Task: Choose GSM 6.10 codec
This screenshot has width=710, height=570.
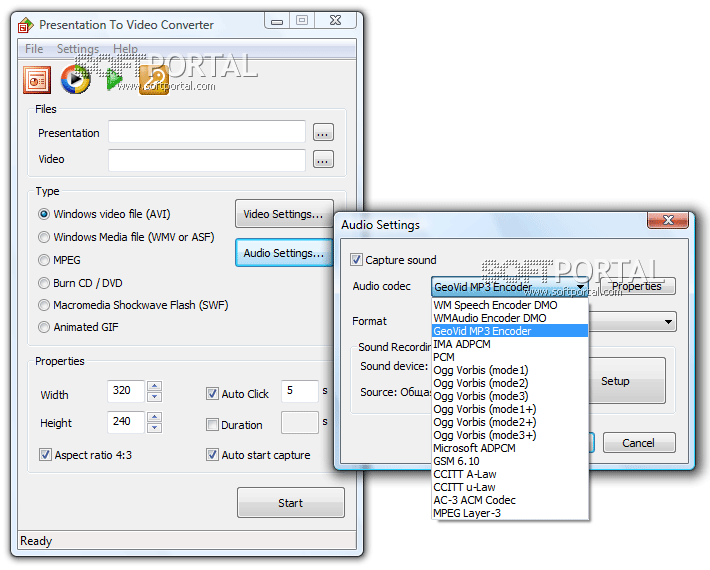Action: pyautogui.click(x=510, y=461)
